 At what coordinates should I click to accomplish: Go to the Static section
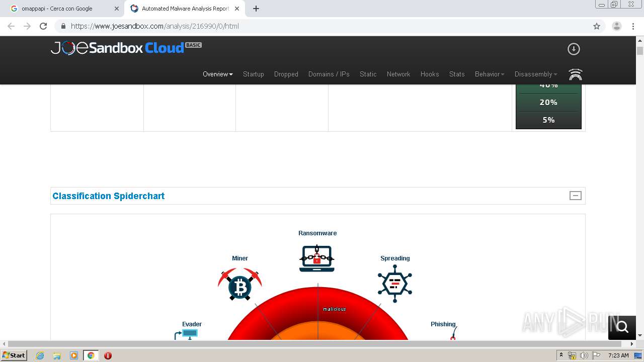(x=368, y=74)
